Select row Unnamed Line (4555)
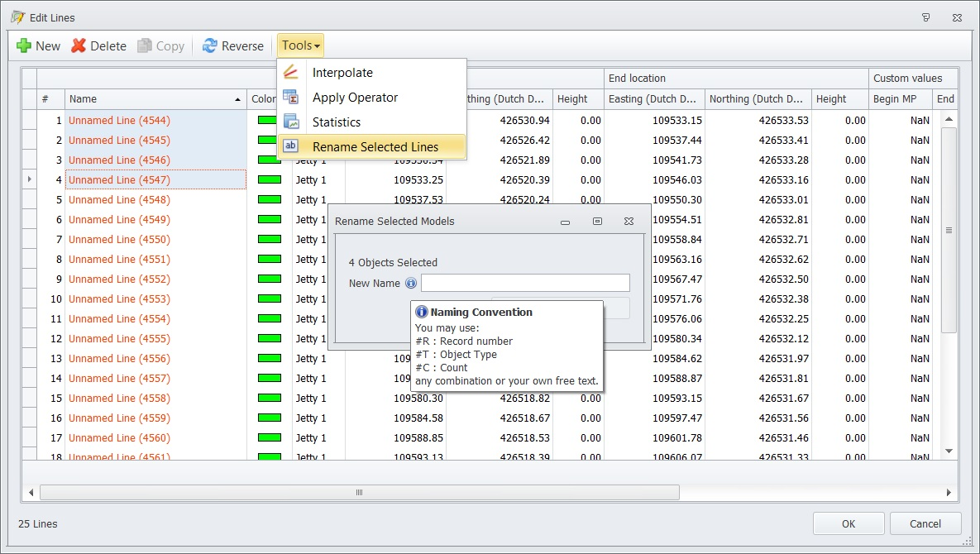 click(x=119, y=339)
